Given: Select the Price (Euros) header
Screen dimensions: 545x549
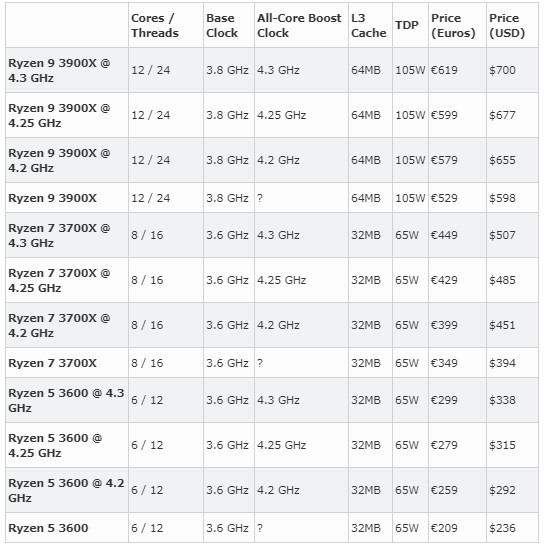Looking at the screenshot, I should (453, 26).
